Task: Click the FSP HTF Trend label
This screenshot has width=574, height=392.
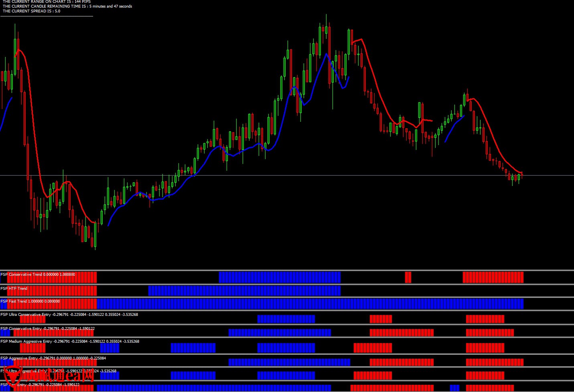Action: [14, 289]
